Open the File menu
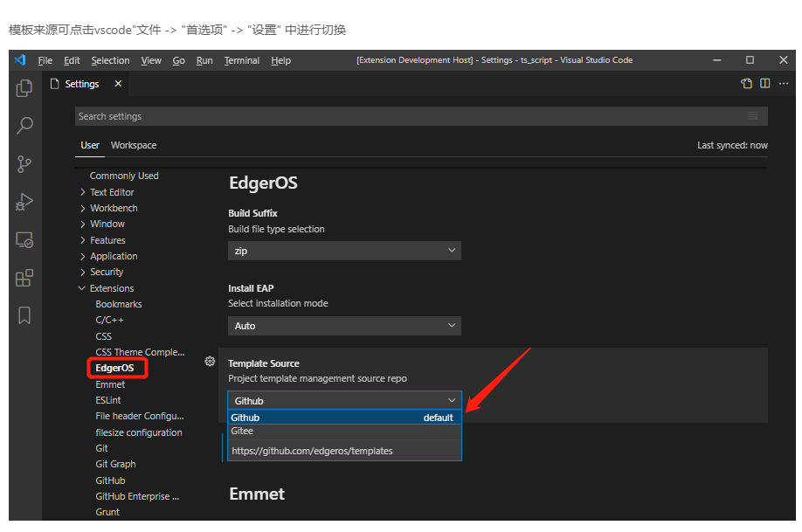This screenshot has height=532, width=802. point(45,60)
